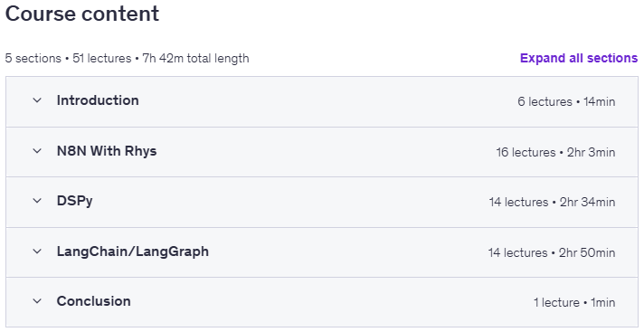
Task: Toggle the Conclusion section chevron
Action: [37, 301]
